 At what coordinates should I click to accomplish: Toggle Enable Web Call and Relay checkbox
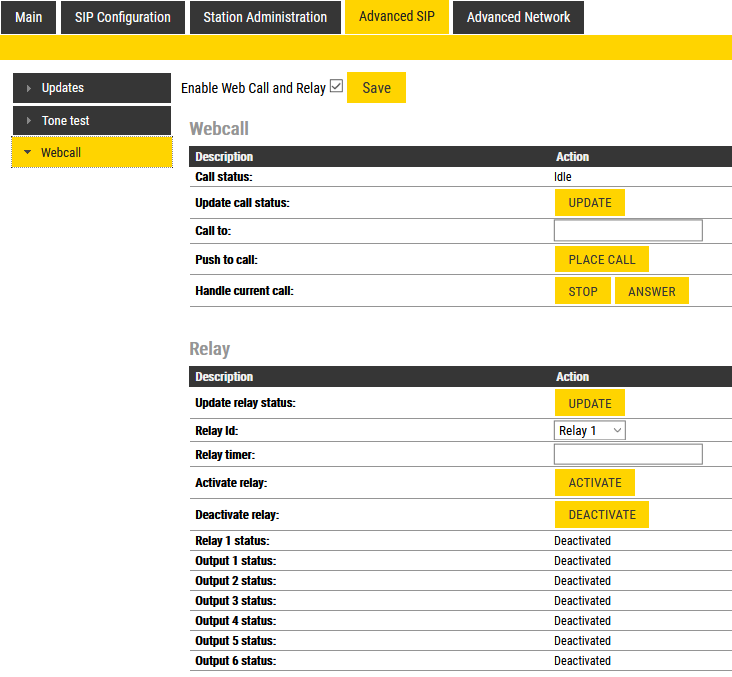336,87
